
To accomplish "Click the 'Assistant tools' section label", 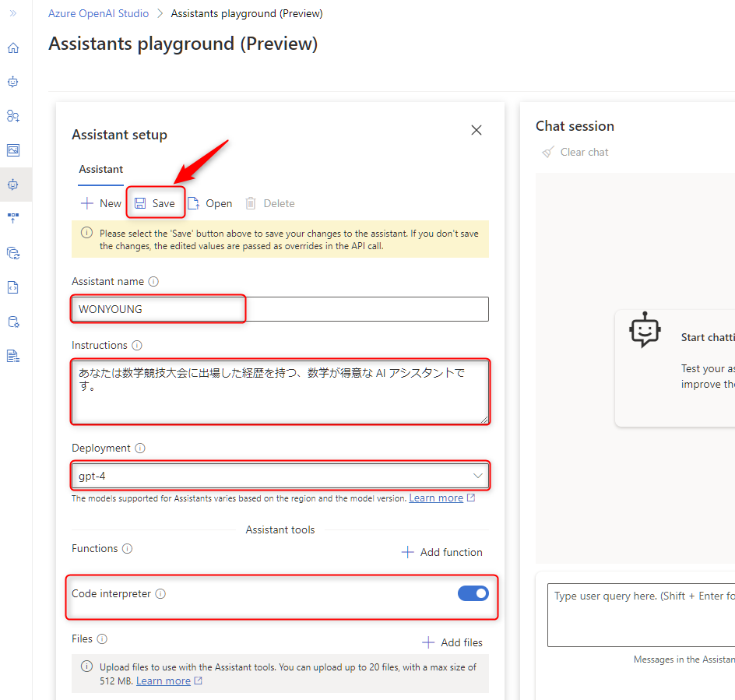I will point(280,529).
